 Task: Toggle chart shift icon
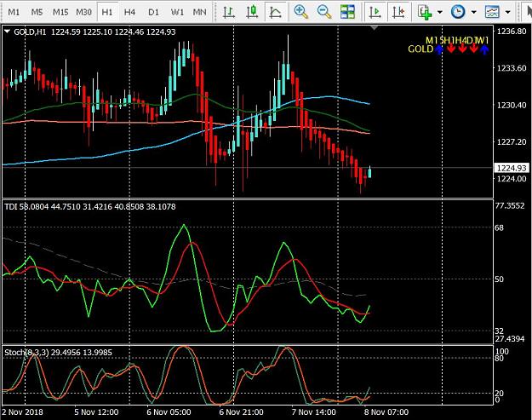tap(398, 12)
